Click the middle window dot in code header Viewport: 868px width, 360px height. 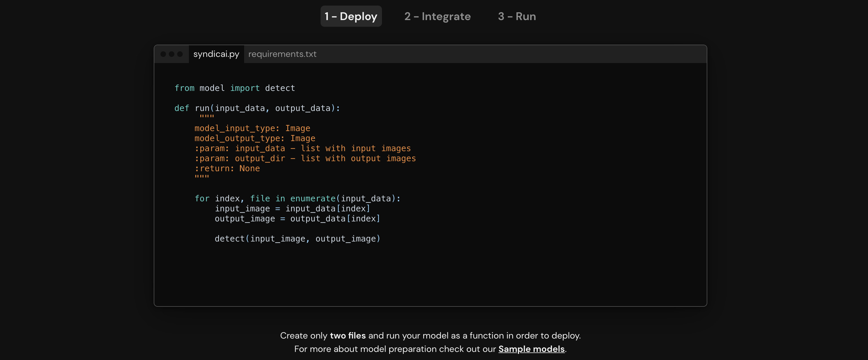click(172, 54)
